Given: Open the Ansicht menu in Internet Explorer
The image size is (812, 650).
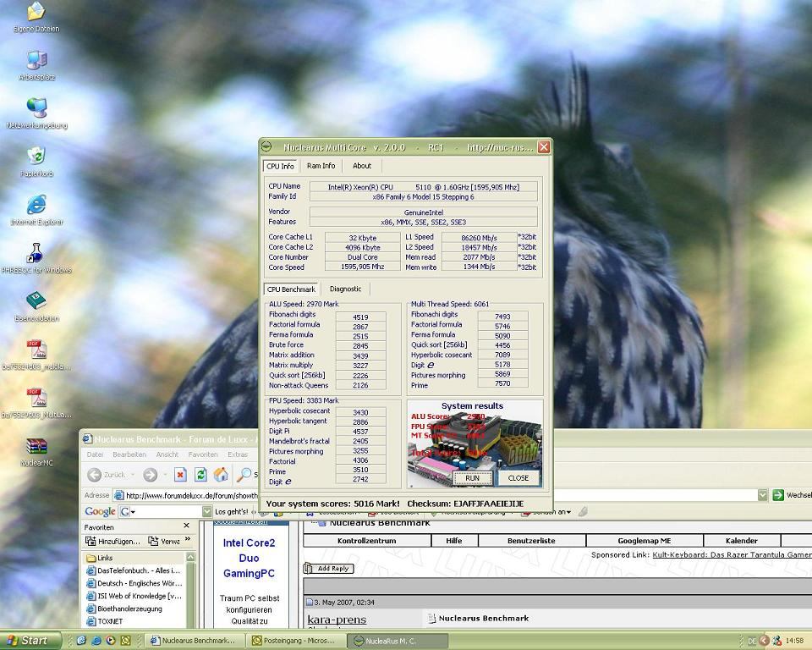Looking at the screenshot, I should point(167,454).
